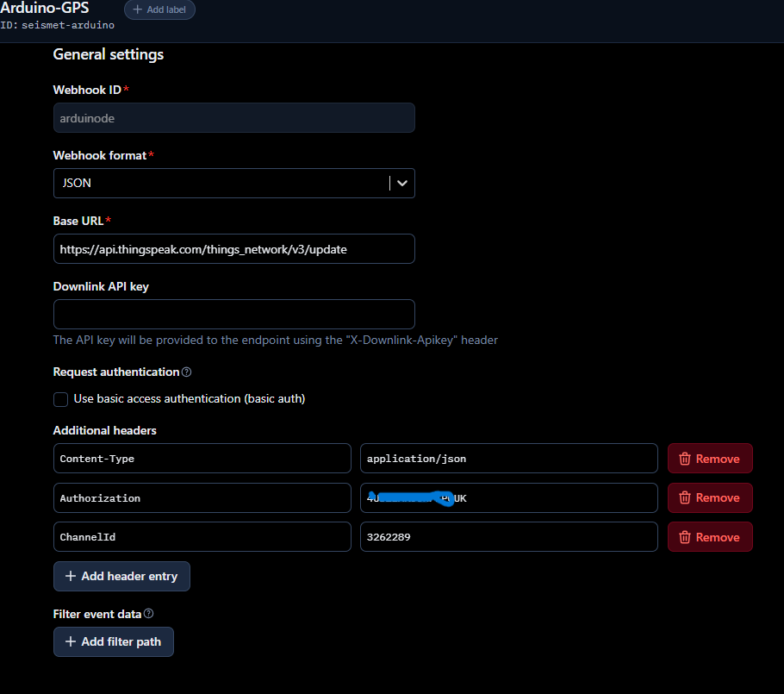Expand the Webhook format dropdown
The width and height of the screenshot is (784, 694).
click(x=401, y=183)
